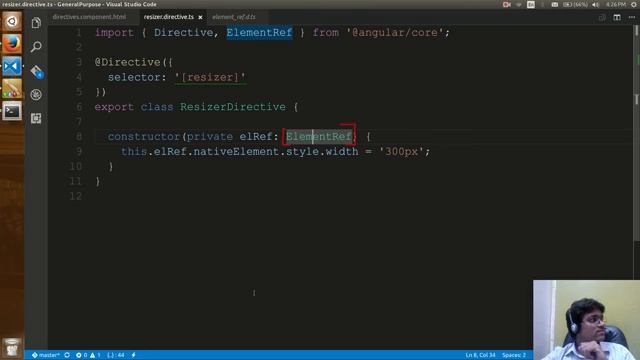Launch Firefox from the Ubuntu launcher
640x360 pixels.
click(x=12, y=44)
